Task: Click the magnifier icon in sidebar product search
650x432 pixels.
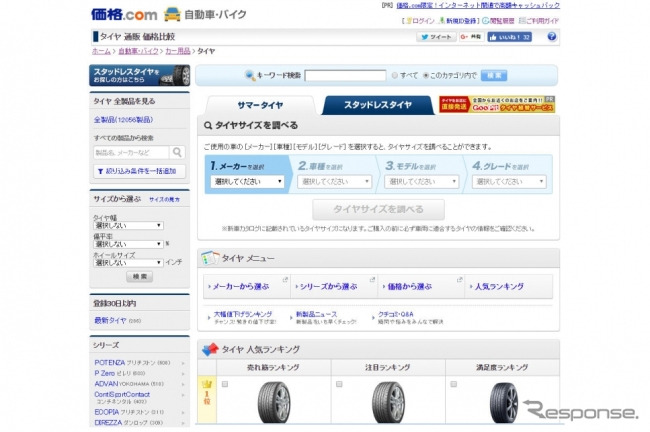Action: (177, 152)
